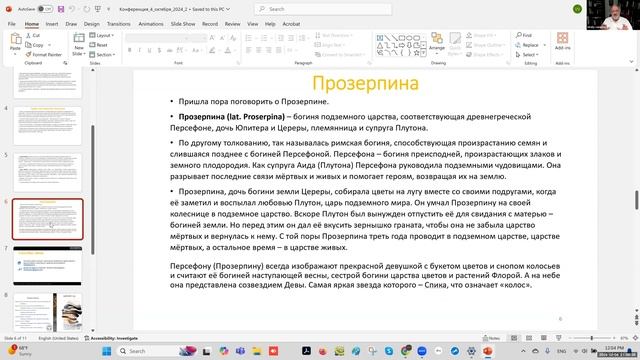This screenshot has width=640, height=360.
Task: Click the Zoom slider in status bar
Action: 591,338
